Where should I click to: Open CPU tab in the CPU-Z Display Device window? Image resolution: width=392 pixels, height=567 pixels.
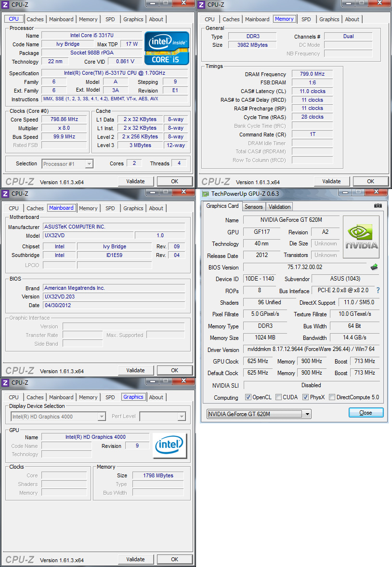click(x=14, y=397)
